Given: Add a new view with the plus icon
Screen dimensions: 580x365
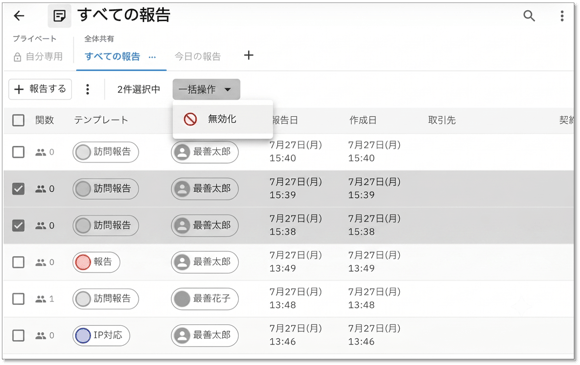Looking at the screenshot, I should pyautogui.click(x=249, y=55).
